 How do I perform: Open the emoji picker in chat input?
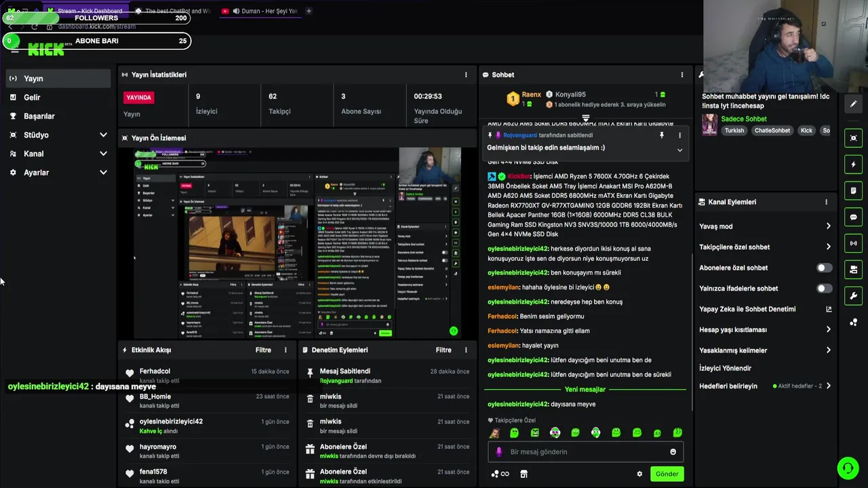click(673, 452)
